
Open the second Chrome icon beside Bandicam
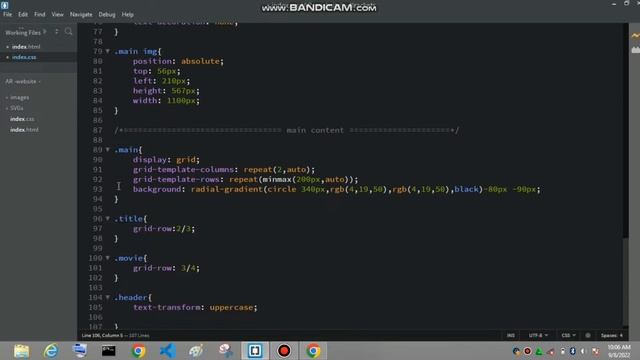click(313, 351)
